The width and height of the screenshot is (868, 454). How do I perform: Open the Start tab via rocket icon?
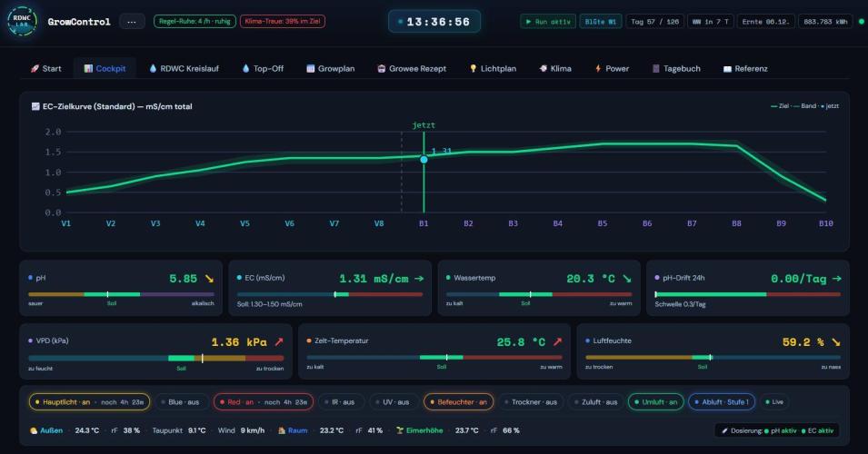(x=35, y=69)
